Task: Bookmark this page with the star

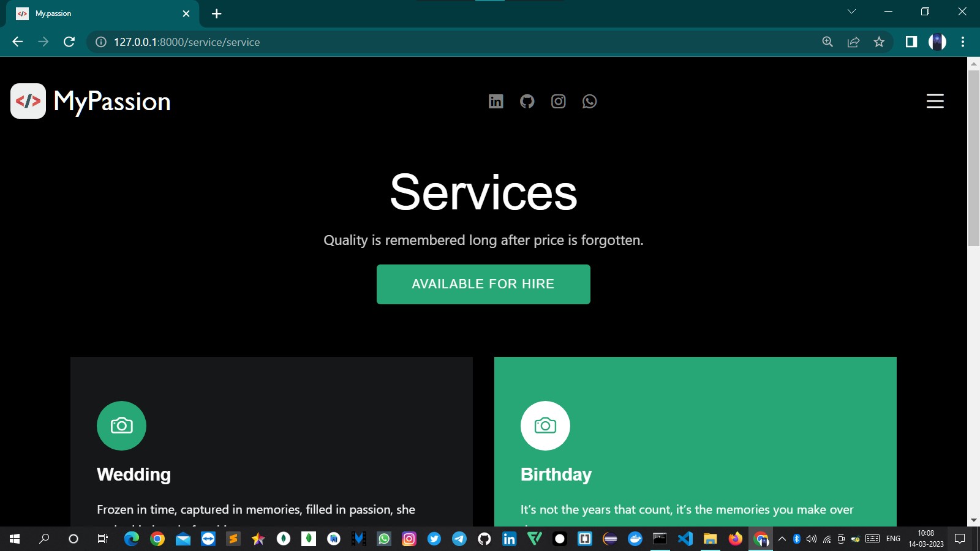Action: [x=879, y=42]
